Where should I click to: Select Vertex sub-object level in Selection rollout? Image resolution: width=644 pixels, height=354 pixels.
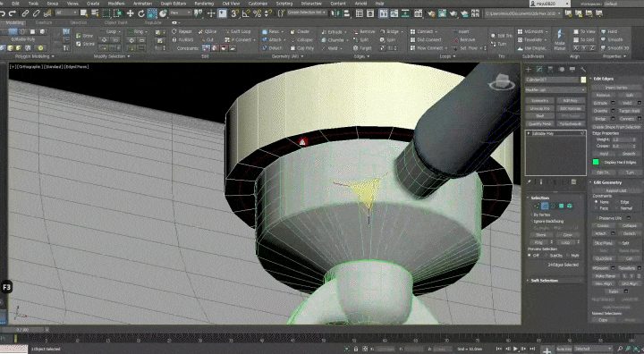(537, 206)
